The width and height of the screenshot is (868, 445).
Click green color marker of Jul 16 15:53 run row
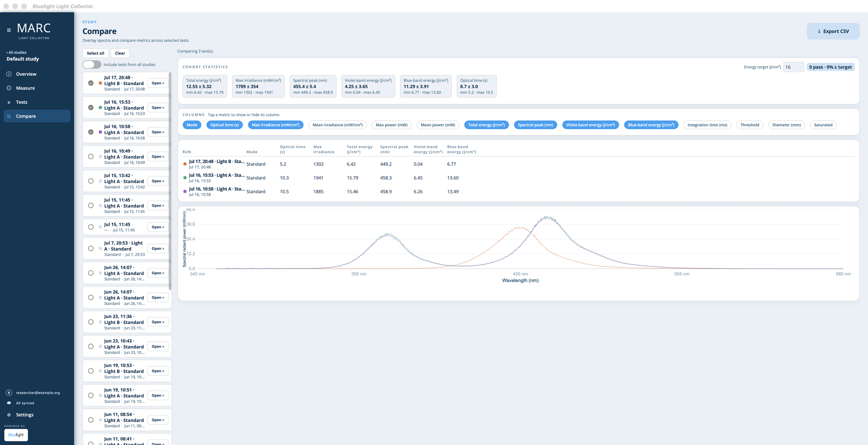tap(185, 178)
